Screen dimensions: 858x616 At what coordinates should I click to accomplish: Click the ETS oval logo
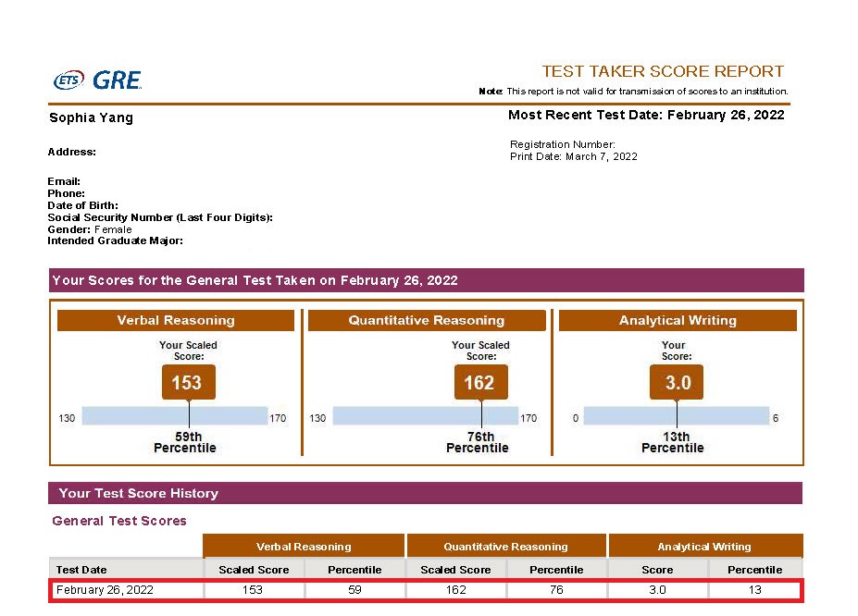pyautogui.click(x=68, y=80)
